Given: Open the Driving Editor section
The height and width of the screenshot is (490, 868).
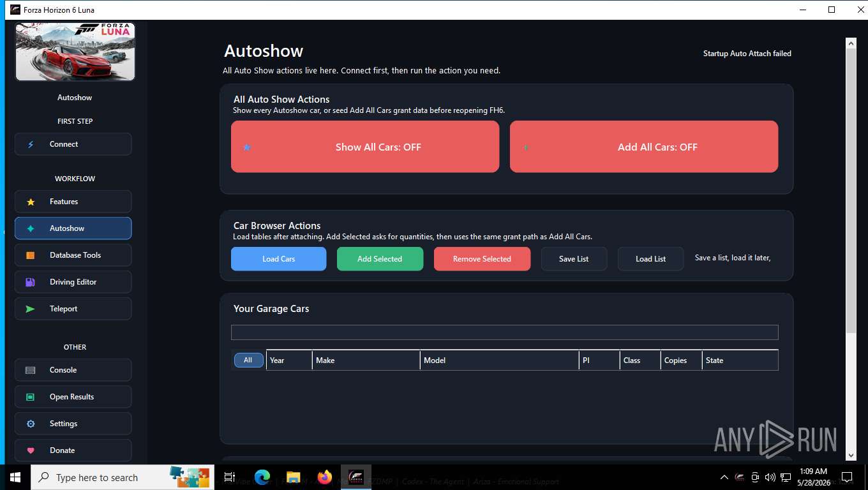Looking at the screenshot, I should [x=73, y=282].
